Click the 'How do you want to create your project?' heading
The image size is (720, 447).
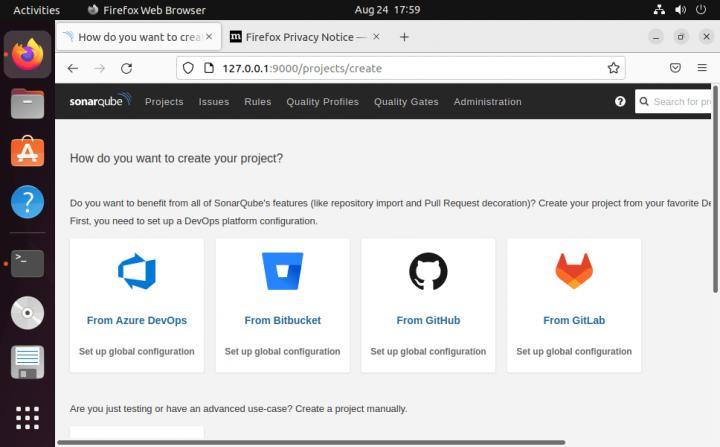(x=176, y=158)
